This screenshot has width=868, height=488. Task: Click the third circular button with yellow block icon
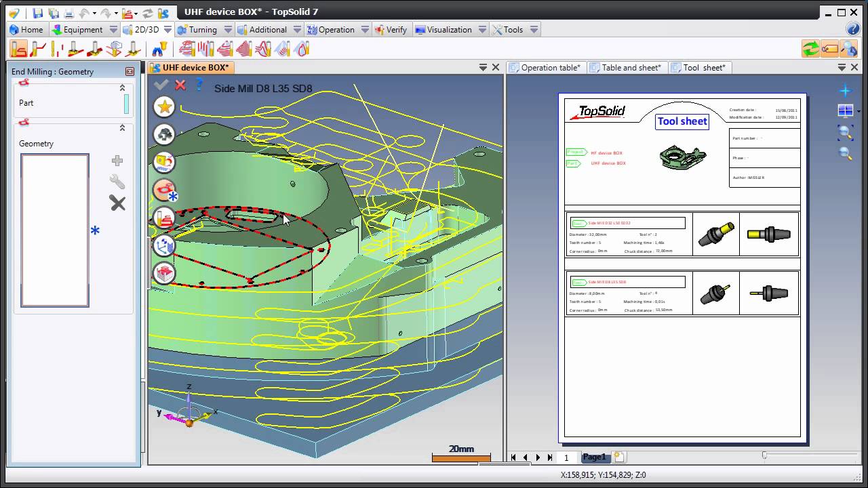[x=164, y=162]
